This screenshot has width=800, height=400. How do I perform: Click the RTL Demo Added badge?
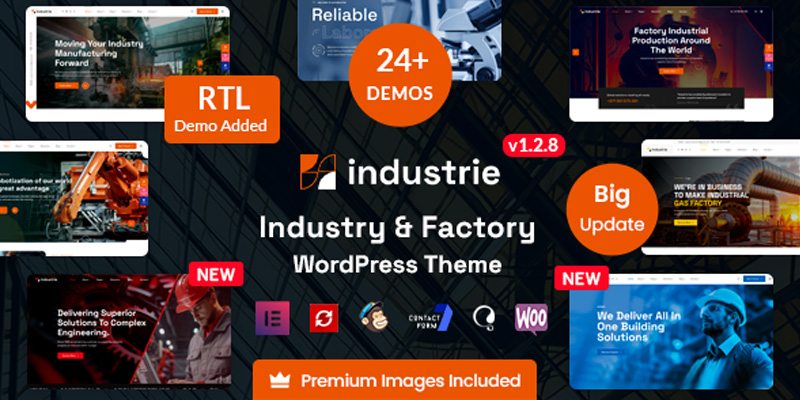pyautogui.click(x=222, y=109)
